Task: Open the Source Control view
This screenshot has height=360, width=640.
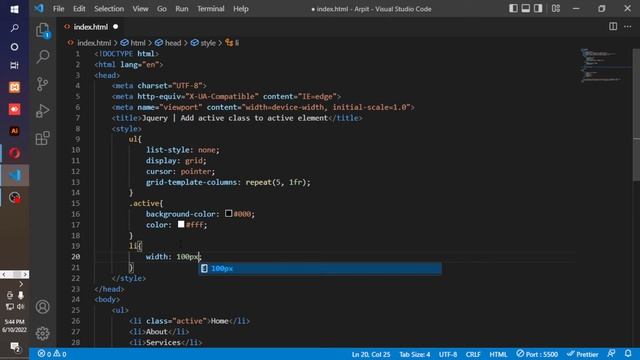Action: click(x=42, y=84)
